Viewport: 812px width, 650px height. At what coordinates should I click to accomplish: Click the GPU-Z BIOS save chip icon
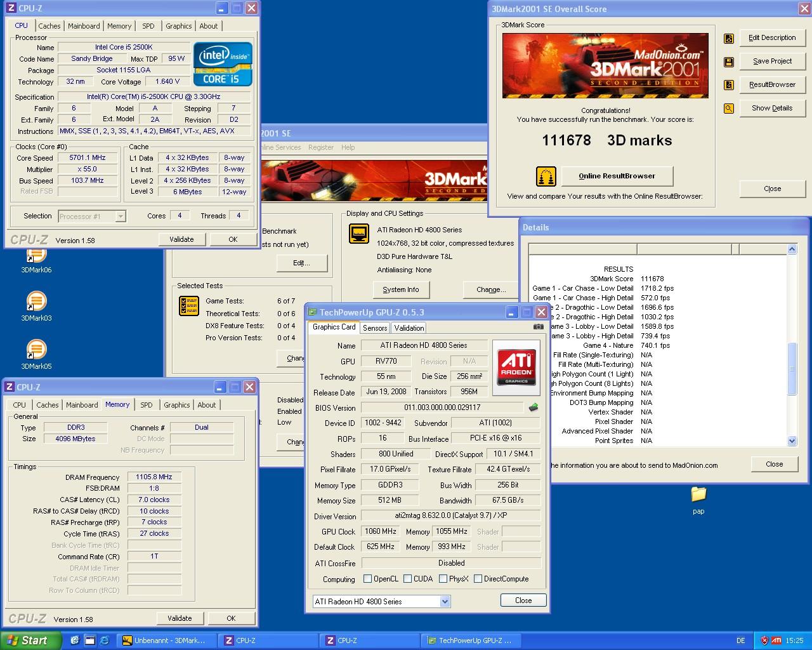534,408
